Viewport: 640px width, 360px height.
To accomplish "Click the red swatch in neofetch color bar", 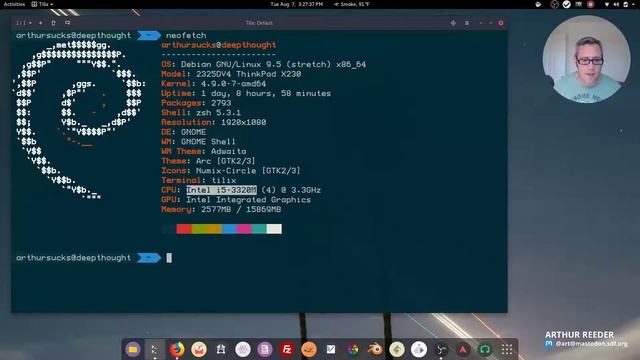I will [184, 229].
